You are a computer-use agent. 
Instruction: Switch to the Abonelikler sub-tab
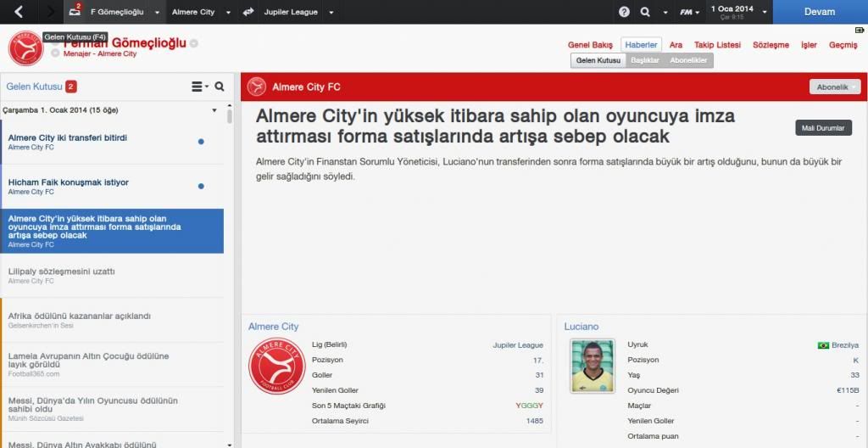[x=688, y=60]
